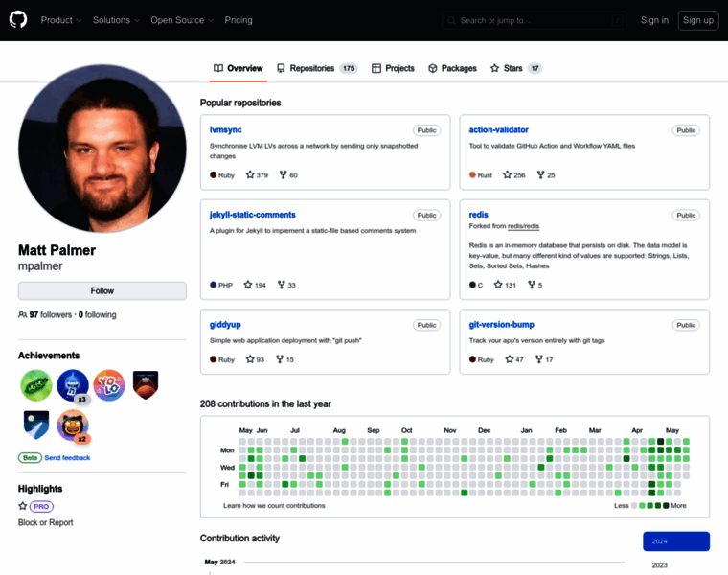Click the star count on action-validator
Screen dimensions: 728x575
click(514, 175)
